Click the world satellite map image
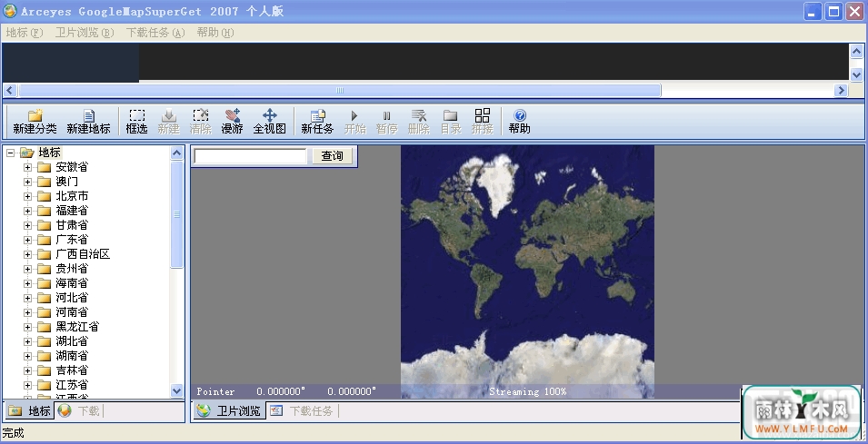868x444 pixels. (527, 271)
